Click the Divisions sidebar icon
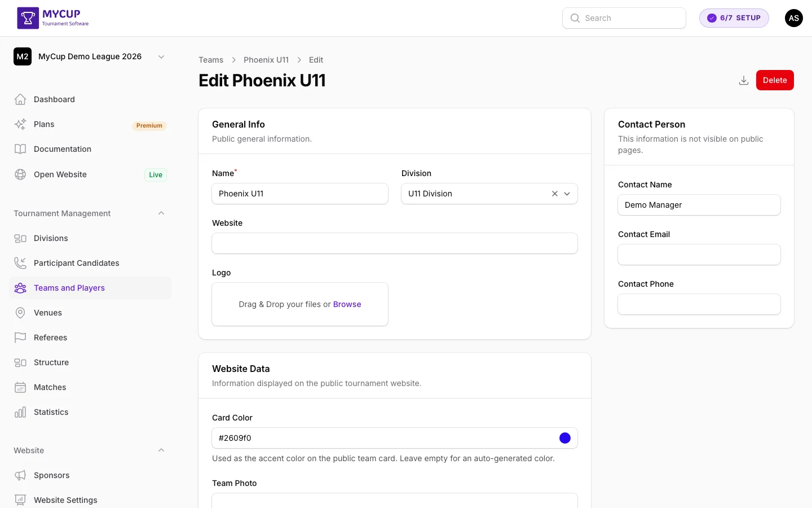812x508 pixels. (20, 238)
